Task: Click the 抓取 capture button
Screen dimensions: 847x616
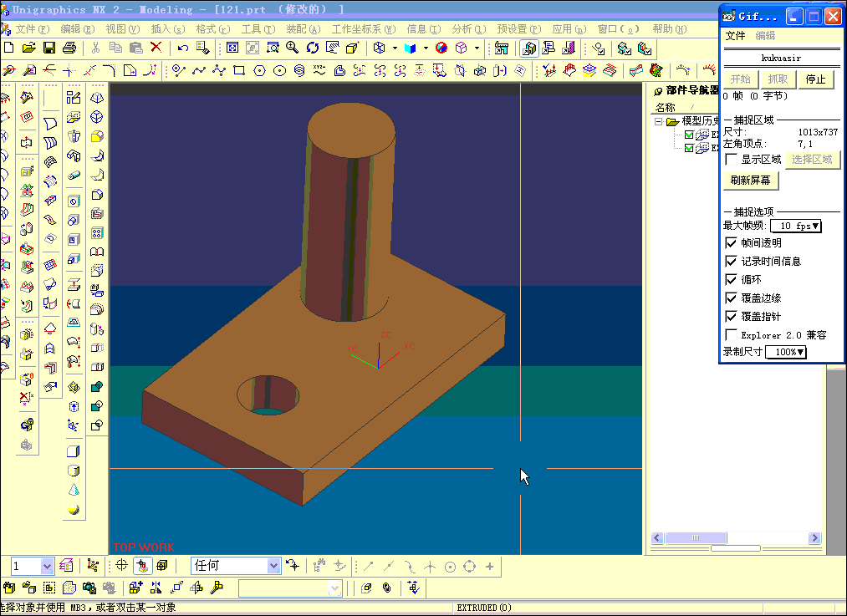Action: (x=778, y=79)
